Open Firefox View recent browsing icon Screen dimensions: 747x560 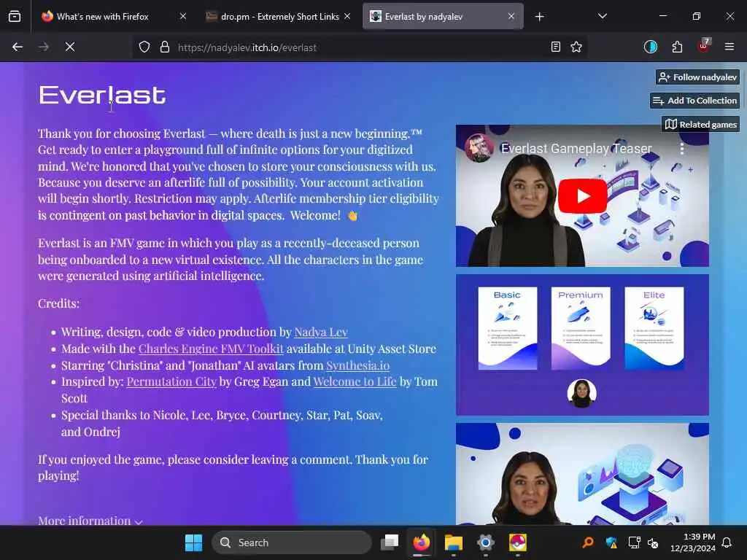(15, 17)
